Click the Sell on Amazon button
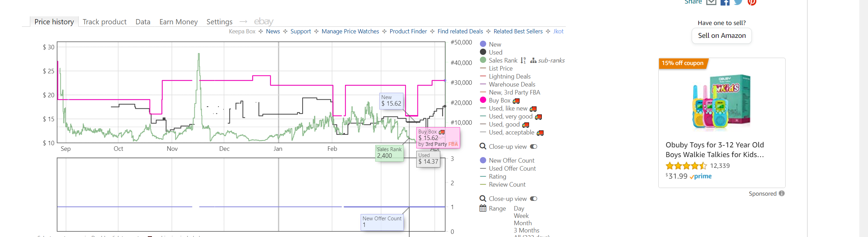 [x=722, y=36]
